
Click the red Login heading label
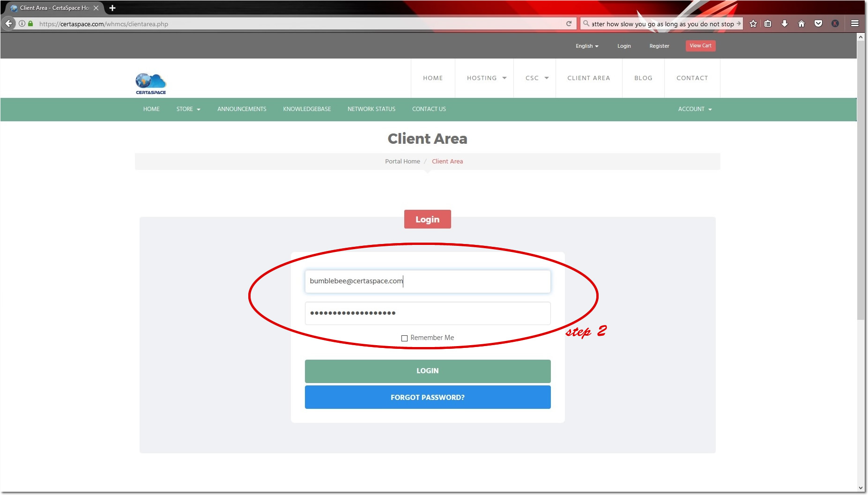[x=428, y=219]
